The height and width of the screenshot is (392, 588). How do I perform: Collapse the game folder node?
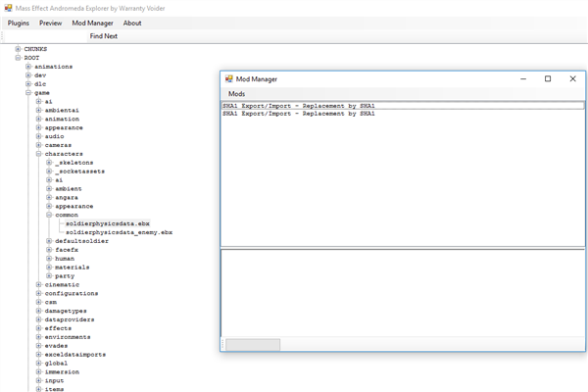tap(28, 93)
